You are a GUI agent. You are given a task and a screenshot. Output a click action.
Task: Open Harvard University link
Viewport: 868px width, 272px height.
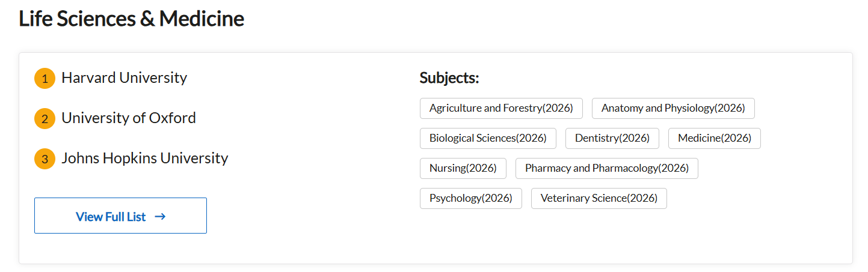[x=124, y=78]
